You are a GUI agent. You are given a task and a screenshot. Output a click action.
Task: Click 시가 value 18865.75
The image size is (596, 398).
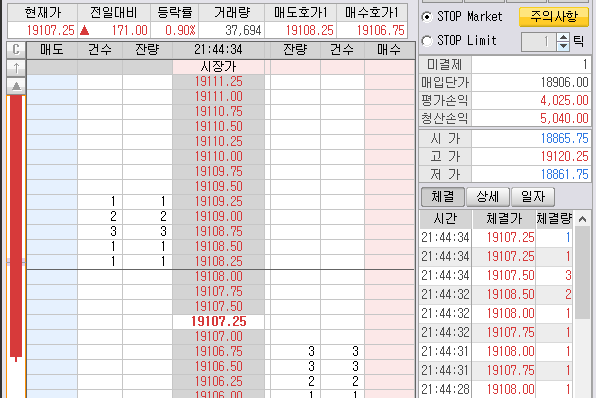coord(564,138)
